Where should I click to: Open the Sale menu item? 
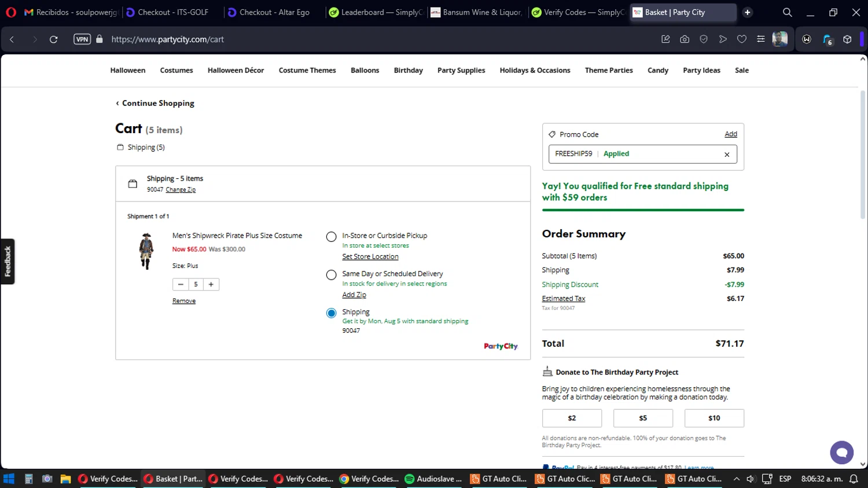click(742, 71)
